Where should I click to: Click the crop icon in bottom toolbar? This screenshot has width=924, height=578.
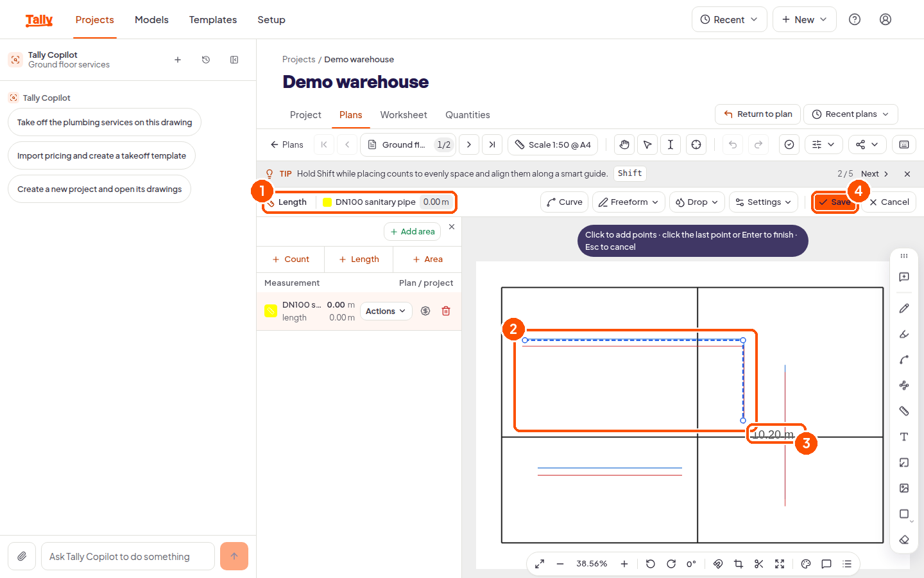click(739, 564)
